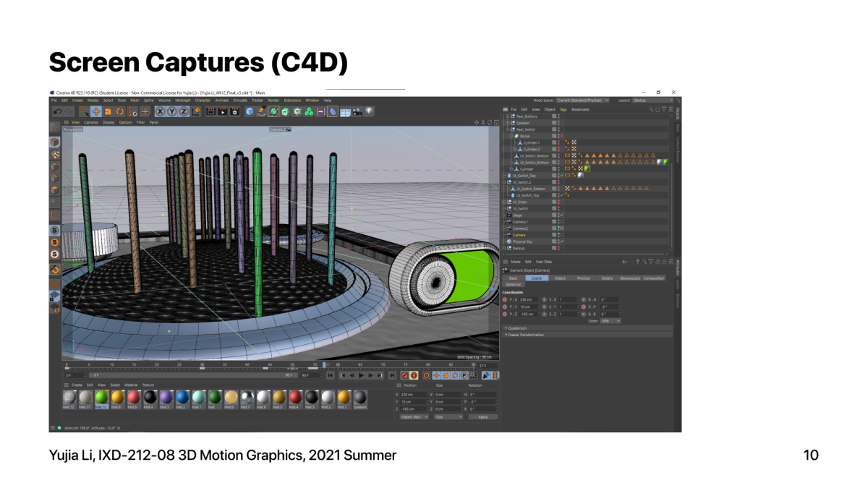The image size is (868, 488).
Task: Toggle Y axis lock
Action: [x=171, y=111]
